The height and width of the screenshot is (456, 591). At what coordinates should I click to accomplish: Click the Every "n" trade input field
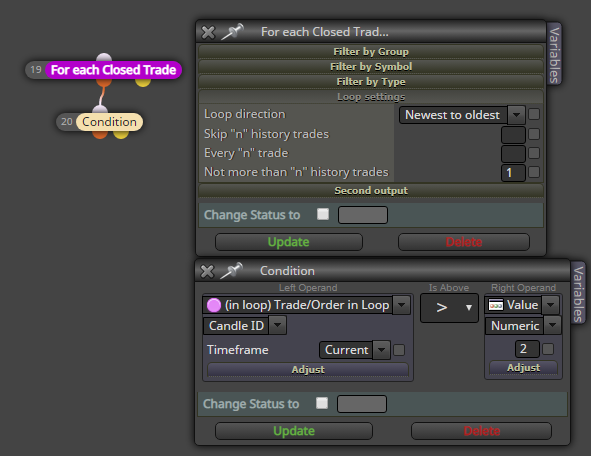pos(513,153)
